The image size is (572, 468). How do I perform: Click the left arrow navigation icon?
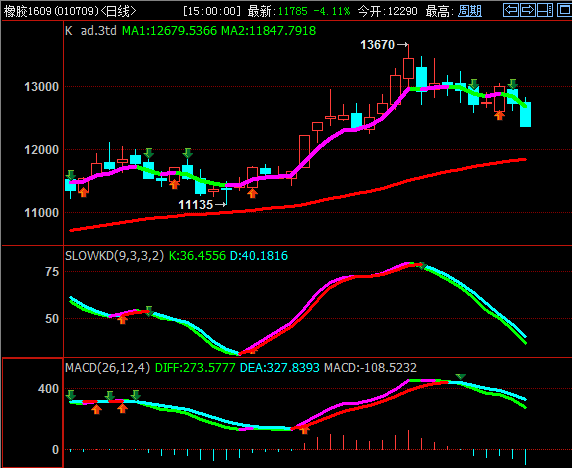pos(511,10)
